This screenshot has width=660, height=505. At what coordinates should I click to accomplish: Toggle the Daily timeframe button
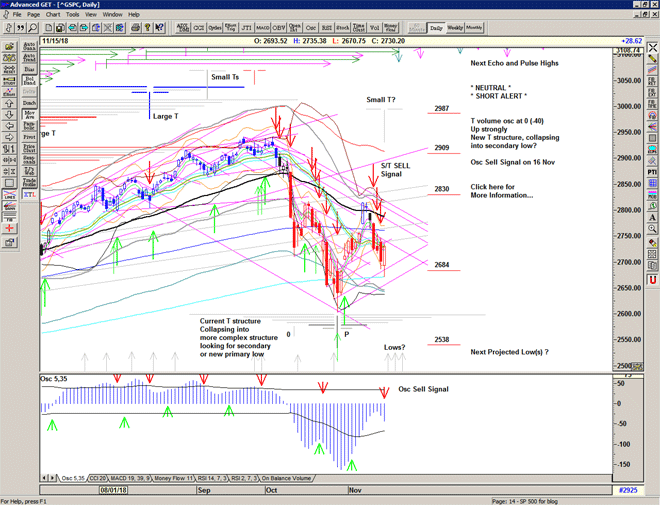[436, 28]
